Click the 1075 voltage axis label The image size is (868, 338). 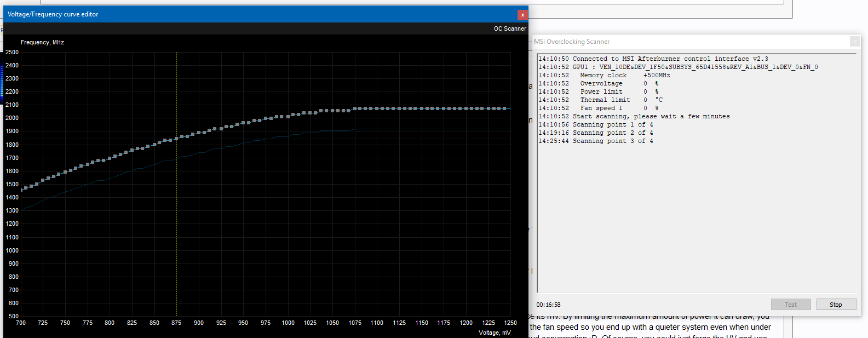click(355, 323)
